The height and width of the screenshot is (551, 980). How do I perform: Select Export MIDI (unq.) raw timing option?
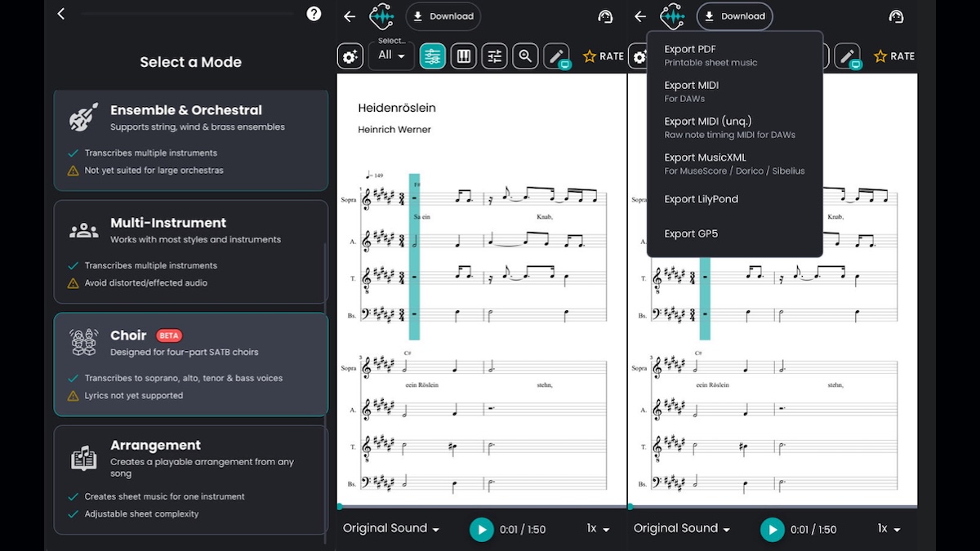[x=735, y=127]
